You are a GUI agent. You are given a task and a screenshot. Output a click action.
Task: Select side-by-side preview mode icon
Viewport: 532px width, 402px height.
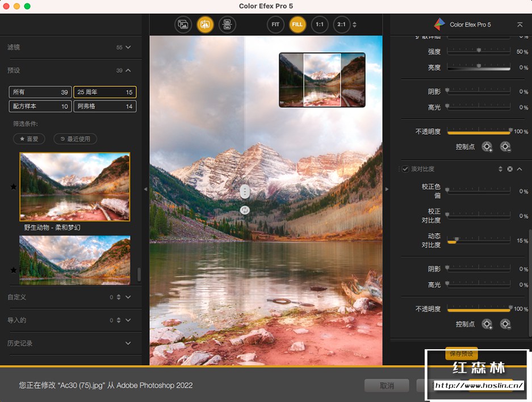227,24
